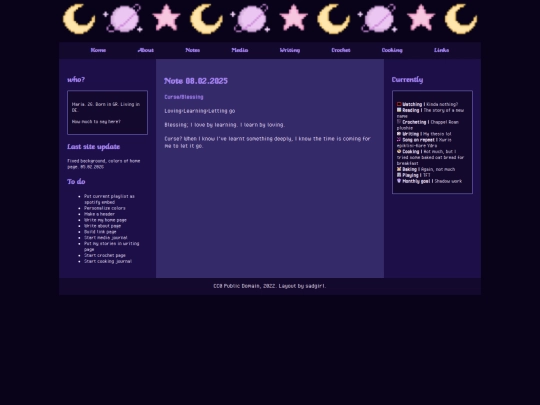Click the yarn icon beside Crocheting

pos(399,122)
